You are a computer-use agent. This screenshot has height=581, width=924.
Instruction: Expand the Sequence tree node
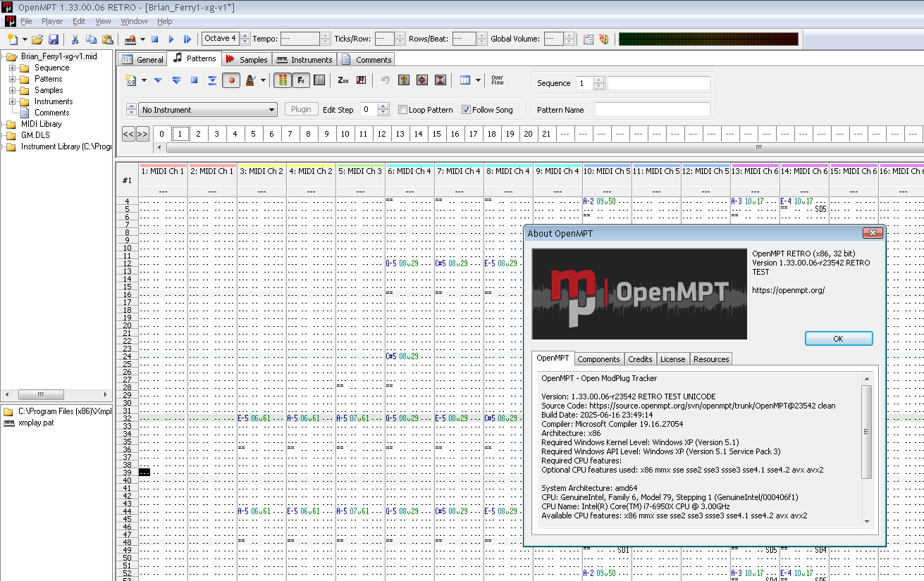pos(13,68)
